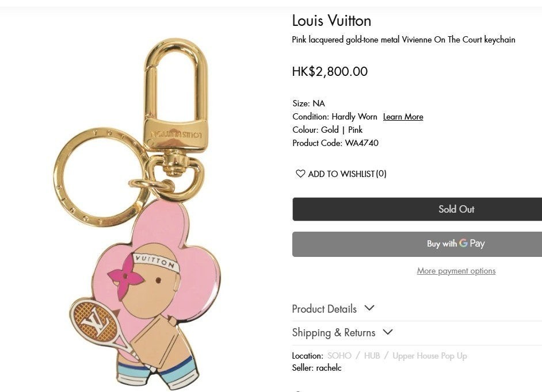Click the heart wishlist icon

(x=300, y=174)
